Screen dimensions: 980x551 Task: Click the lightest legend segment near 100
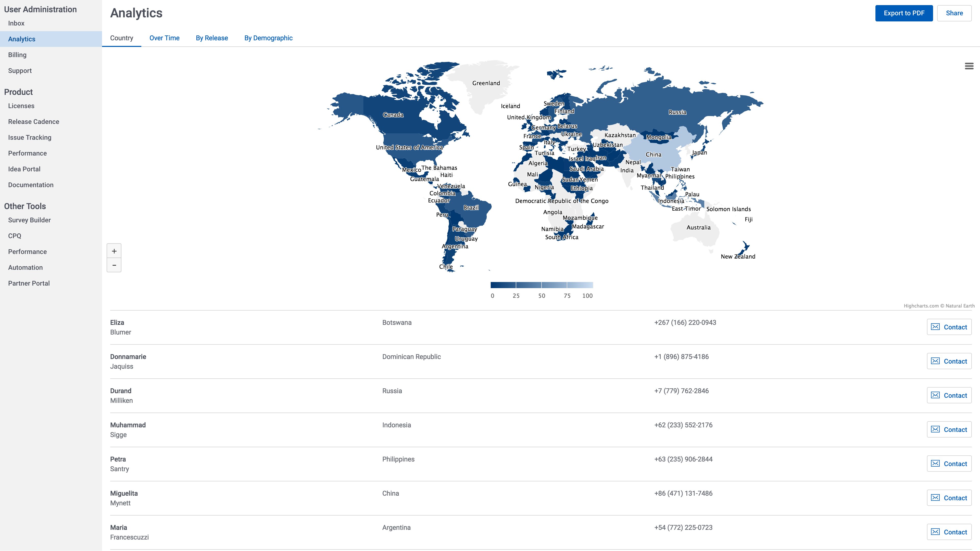point(580,285)
